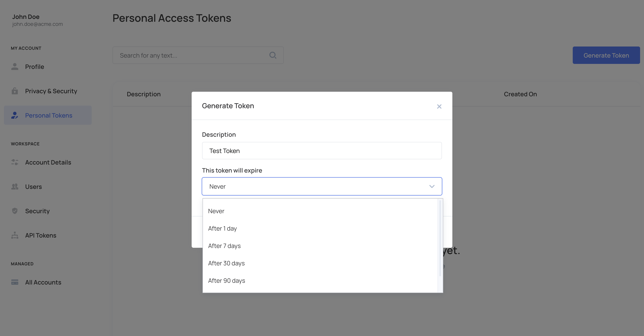The width and height of the screenshot is (644, 336).
Task: Click the Personal Tokens user icon
Action: (15, 115)
